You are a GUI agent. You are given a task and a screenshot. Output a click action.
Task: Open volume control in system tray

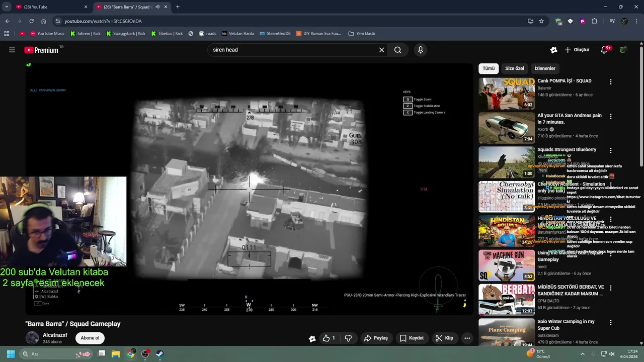612,354
